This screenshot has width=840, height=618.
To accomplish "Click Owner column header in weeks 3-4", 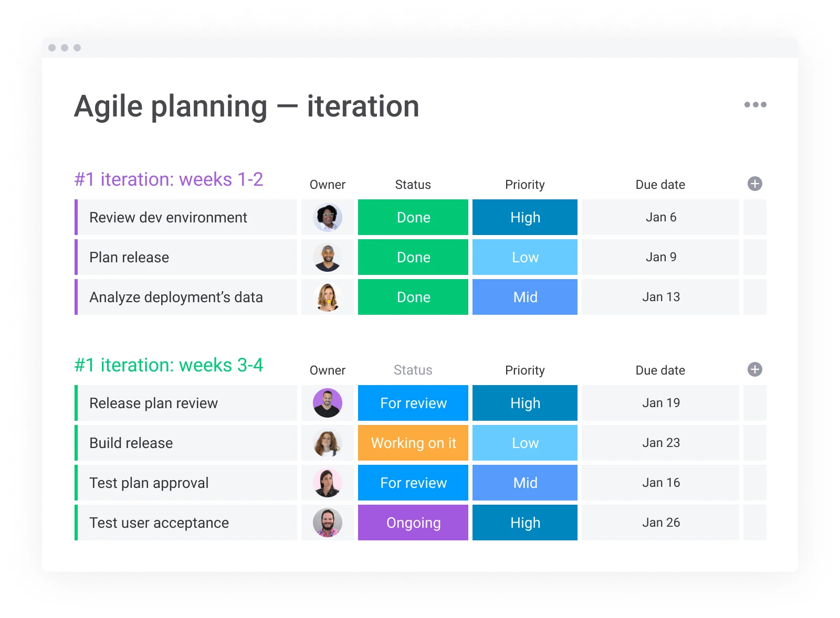I will 328,370.
